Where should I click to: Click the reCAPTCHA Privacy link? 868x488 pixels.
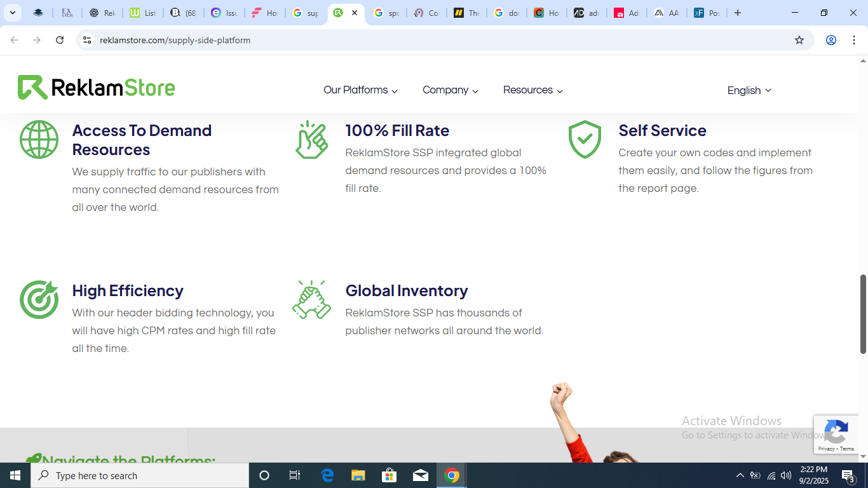pyautogui.click(x=826, y=449)
